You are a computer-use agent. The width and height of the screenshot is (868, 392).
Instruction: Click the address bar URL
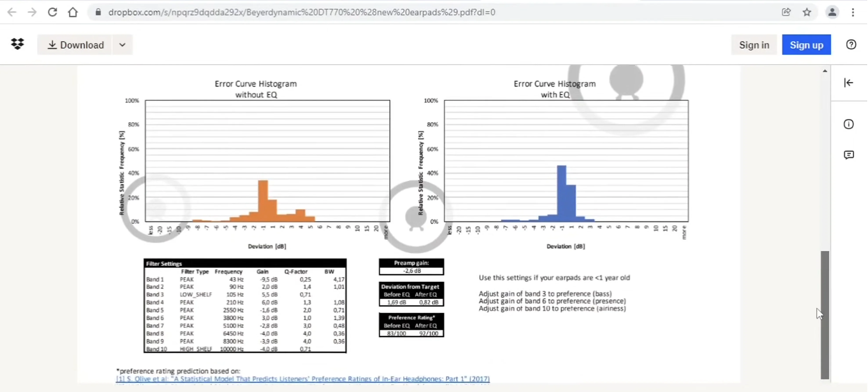(302, 13)
